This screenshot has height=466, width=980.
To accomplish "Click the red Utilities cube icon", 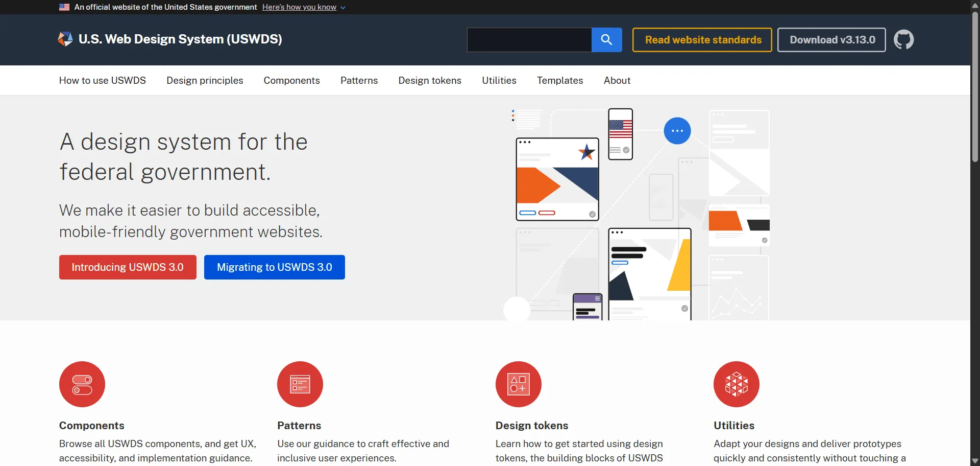I will 736,384.
